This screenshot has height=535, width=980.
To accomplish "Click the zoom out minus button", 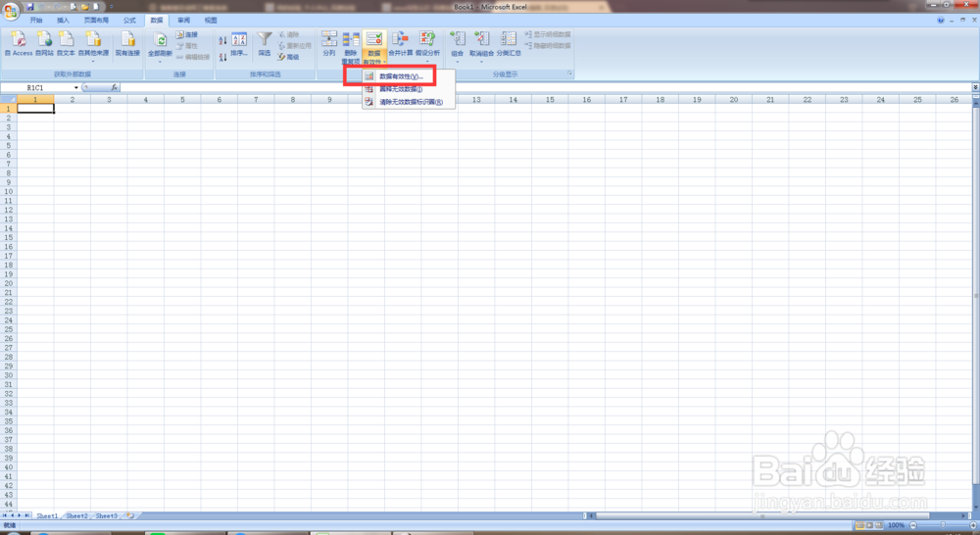I will [913, 525].
